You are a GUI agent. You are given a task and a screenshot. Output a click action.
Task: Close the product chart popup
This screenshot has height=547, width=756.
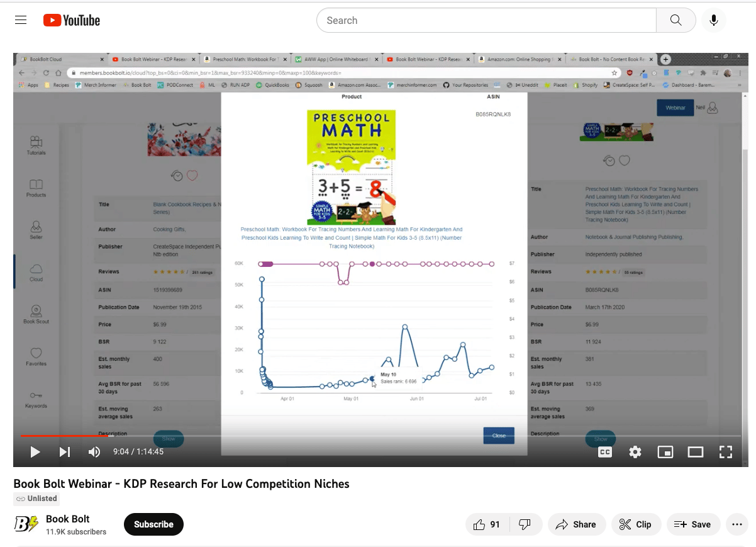tap(499, 435)
